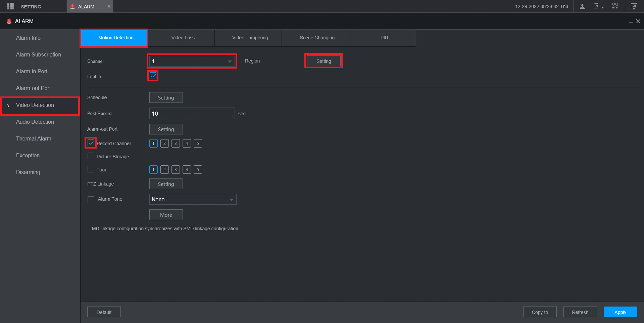Screen dimensions: 644x323
Task: Click the Apply button
Action: 620,312
